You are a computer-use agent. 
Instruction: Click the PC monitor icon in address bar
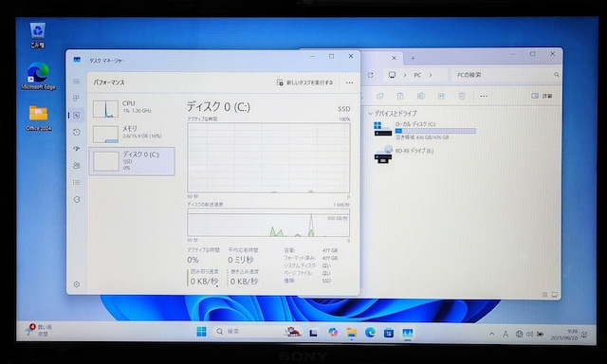pos(392,75)
